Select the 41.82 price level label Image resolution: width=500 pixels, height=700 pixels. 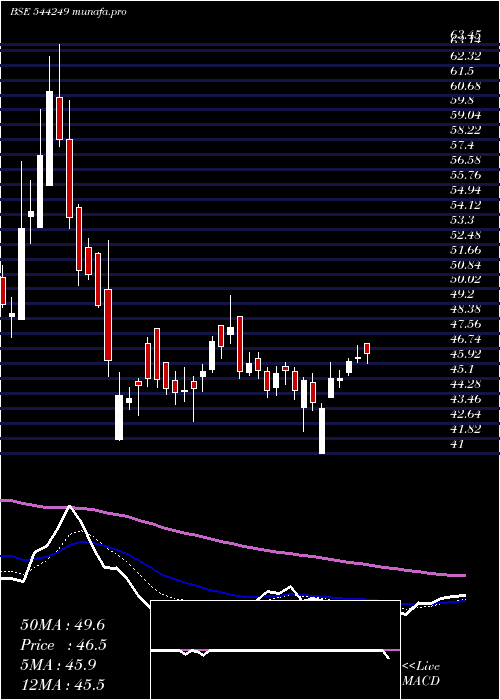[466, 429]
